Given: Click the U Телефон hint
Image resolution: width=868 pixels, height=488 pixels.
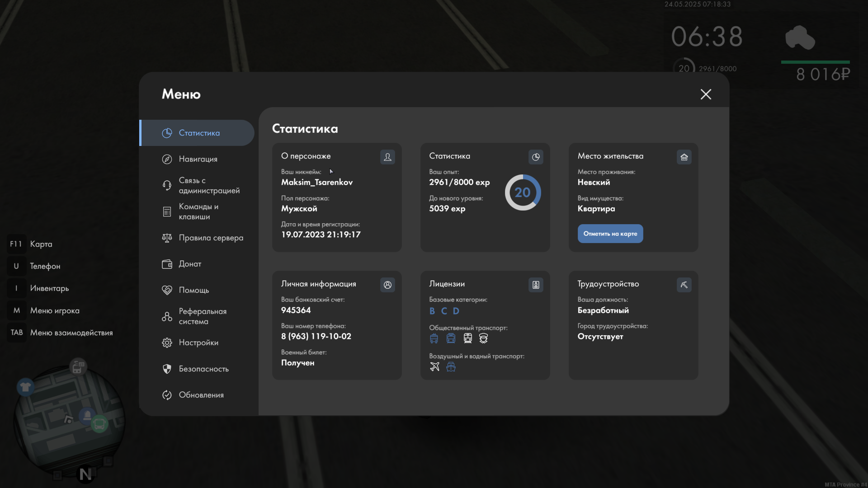Looking at the screenshot, I should click(x=34, y=266).
